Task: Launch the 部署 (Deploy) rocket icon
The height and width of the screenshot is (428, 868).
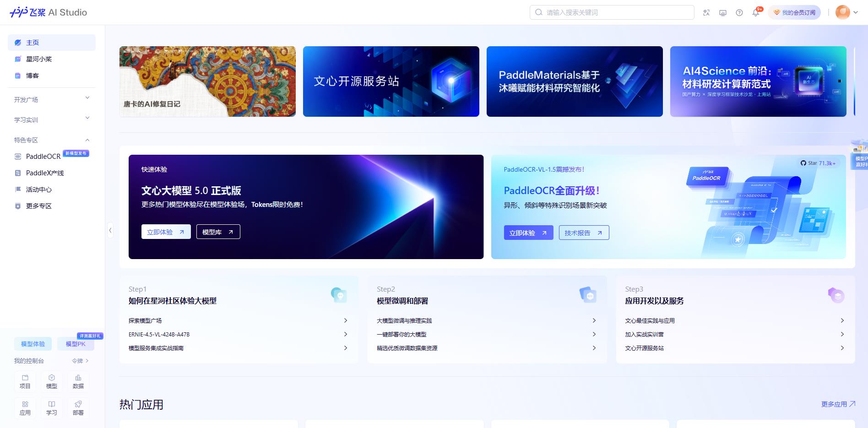Action: click(78, 407)
